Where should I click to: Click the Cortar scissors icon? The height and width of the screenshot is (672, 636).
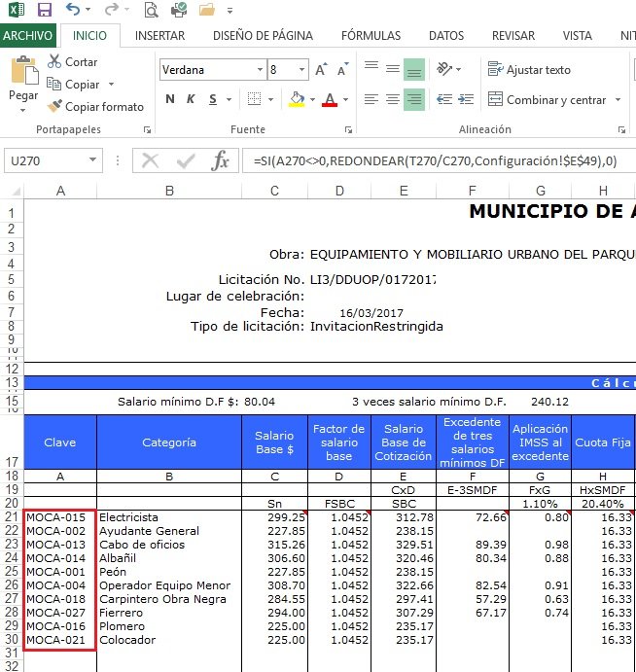54,61
